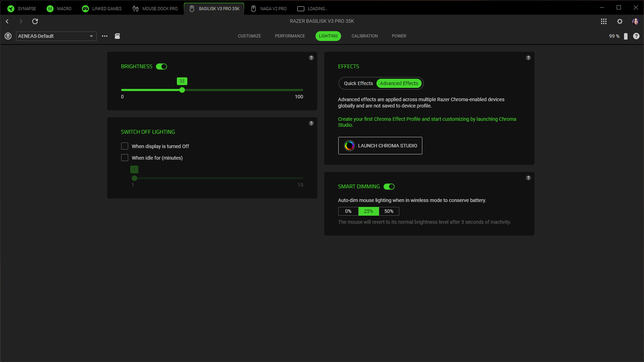Click the battery level icon
Screen dimensions: 644x362
626,36
